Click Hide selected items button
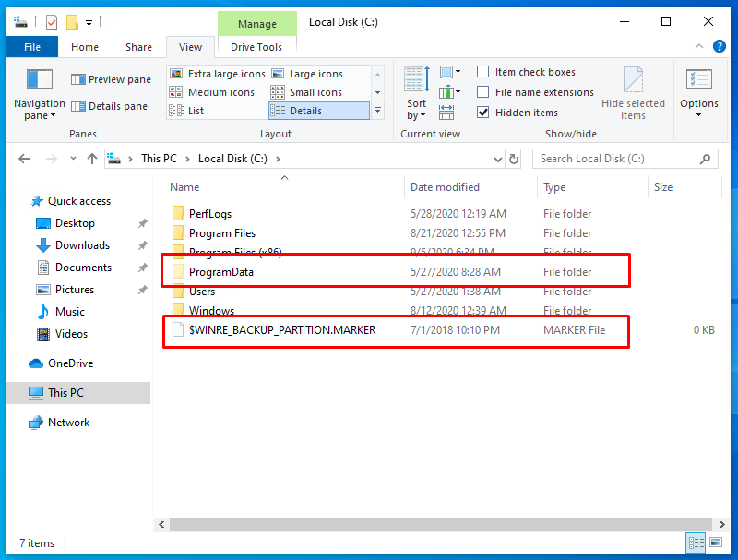 (633, 93)
